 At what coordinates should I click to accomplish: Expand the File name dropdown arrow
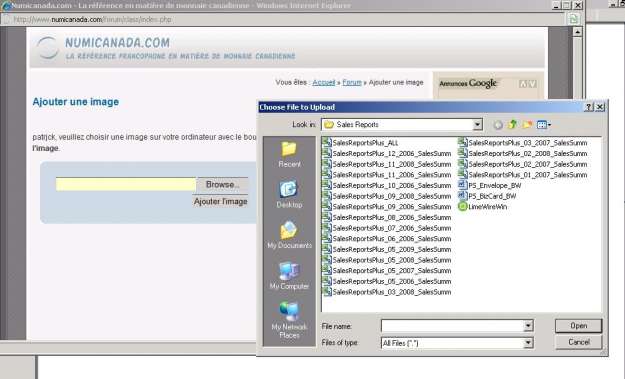pos(528,326)
